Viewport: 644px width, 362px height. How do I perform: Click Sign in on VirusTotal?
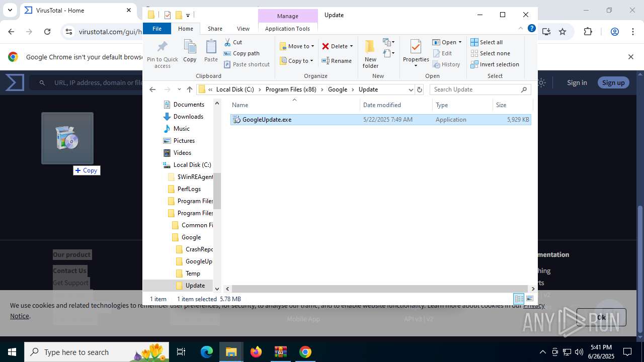[x=577, y=82]
